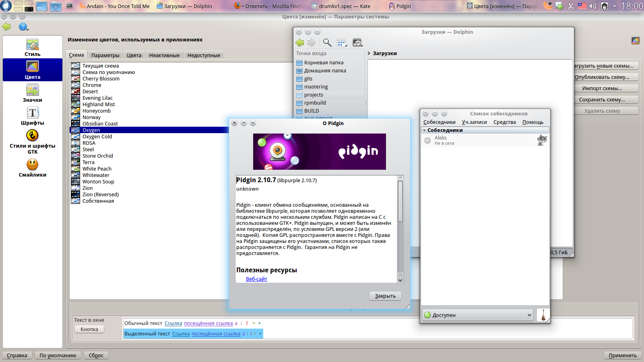Switch to Mozilla Firefox taskbar entry

(270, 6)
